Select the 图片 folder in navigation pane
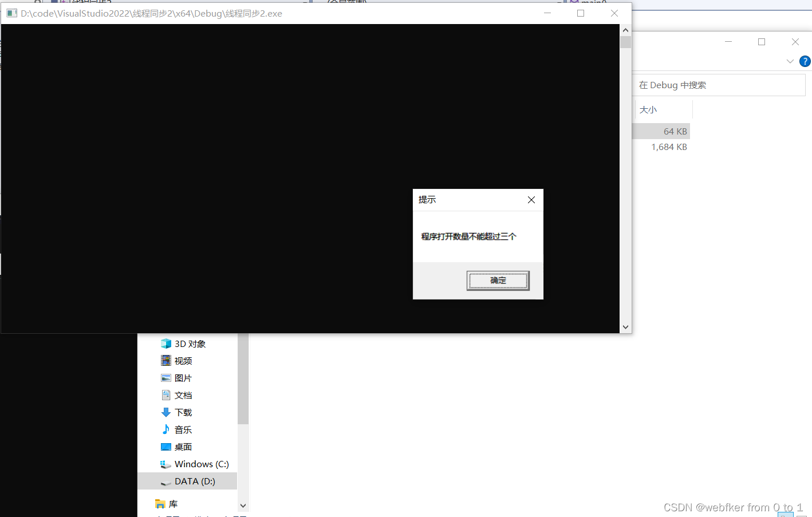Viewport: 812px width, 517px height. pyautogui.click(x=183, y=378)
